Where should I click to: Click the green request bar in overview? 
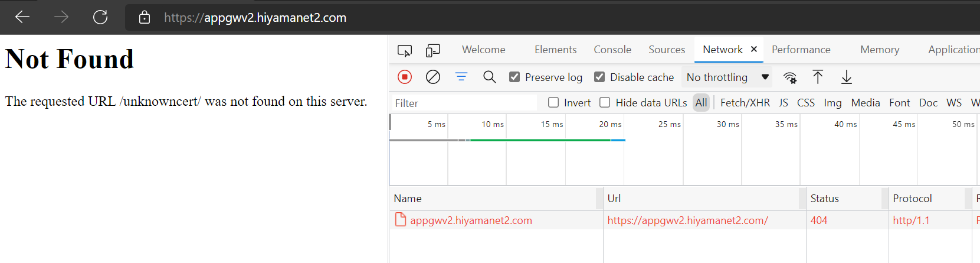pos(540,140)
